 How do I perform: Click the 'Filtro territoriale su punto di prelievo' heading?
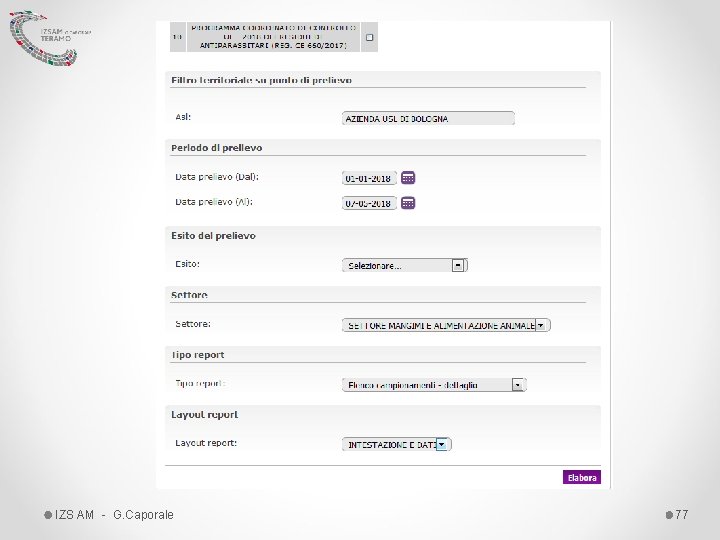[262, 80]
